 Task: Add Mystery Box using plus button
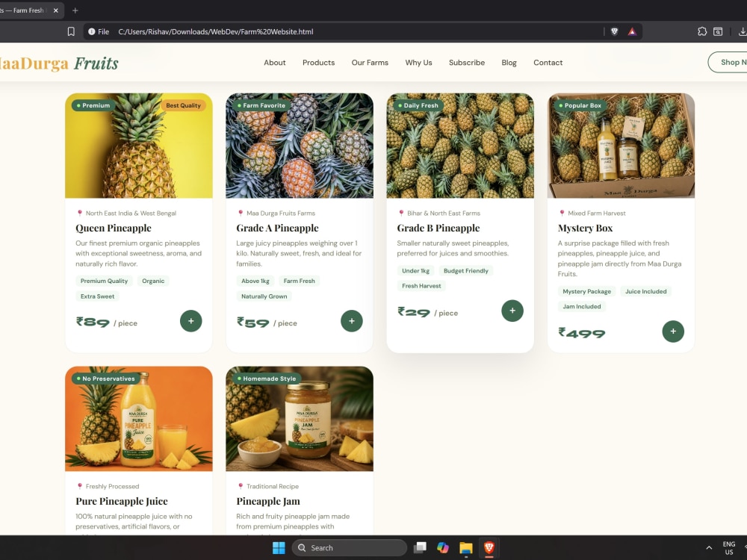click(x=673, y=332)
